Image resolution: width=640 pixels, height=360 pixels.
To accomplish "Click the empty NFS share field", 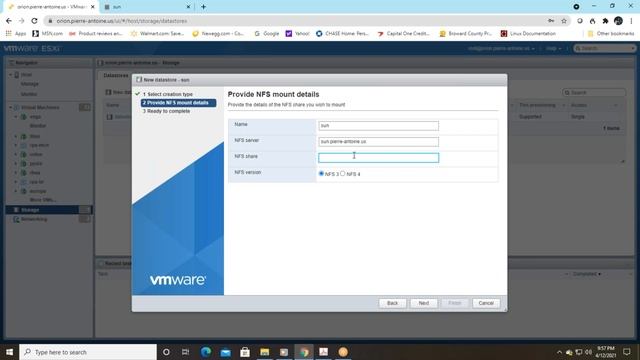I will [x=378, y=158].
